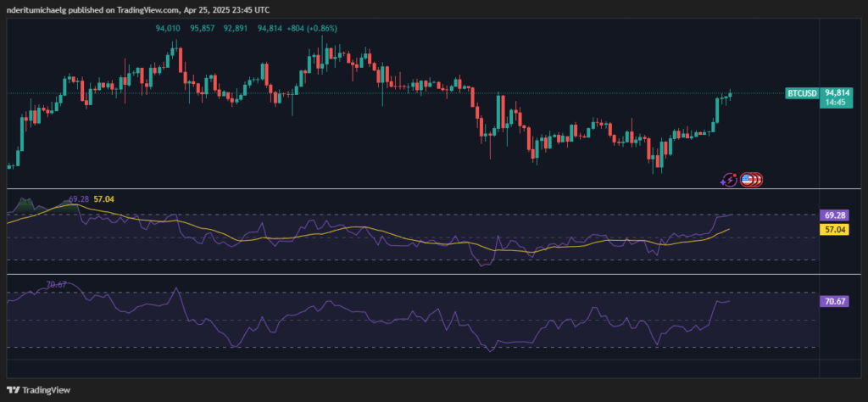Click the purple 69.28 RSI axis label
The image size is (868, 402).
point(834,215)
